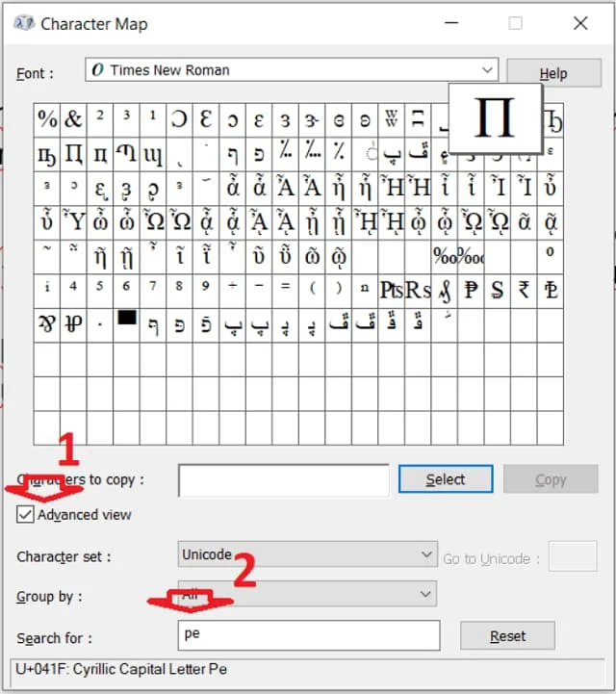616x694 pixels.
Task: Select the Rs rupee symbol cell
Action: pyautogui.click(x=418, y=289)
